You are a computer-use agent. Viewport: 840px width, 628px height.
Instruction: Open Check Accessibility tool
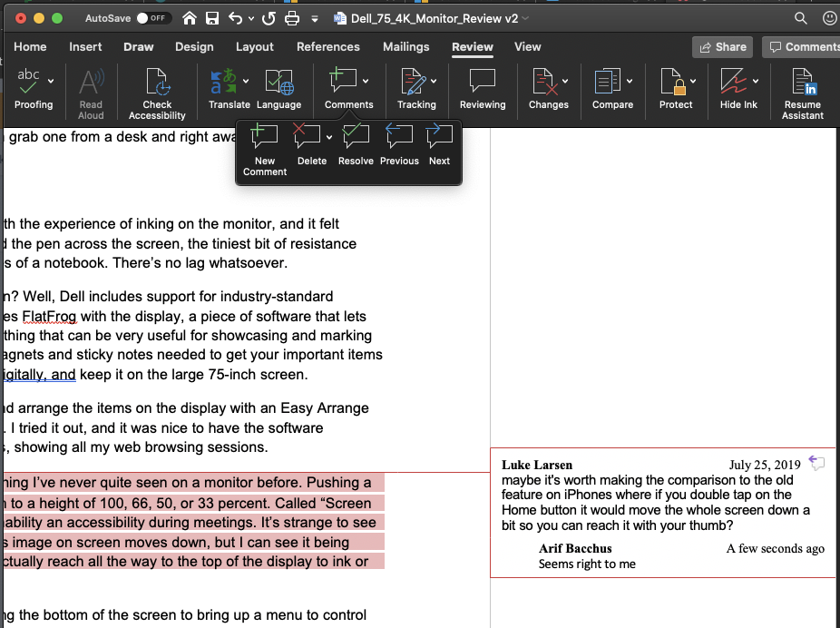157,93
